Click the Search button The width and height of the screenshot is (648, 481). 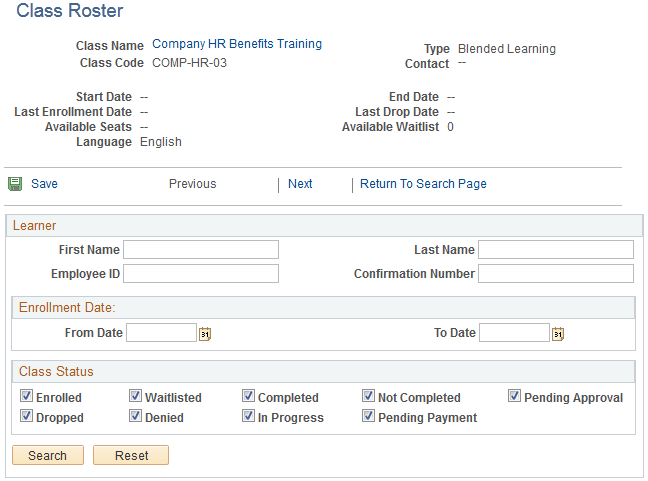[48, 455]
